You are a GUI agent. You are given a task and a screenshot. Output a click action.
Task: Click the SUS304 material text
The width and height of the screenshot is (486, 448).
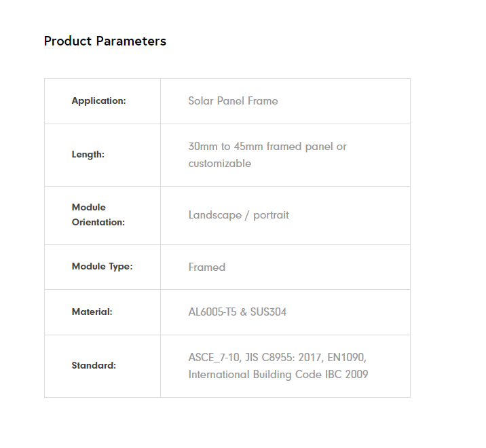tap(267, 312)
